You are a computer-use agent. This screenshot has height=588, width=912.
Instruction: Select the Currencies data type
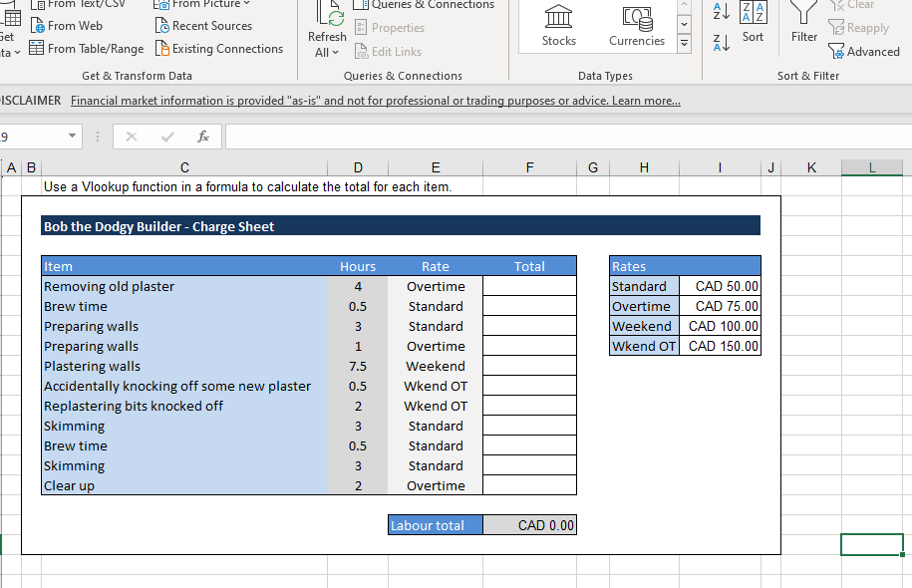(636, 26)
